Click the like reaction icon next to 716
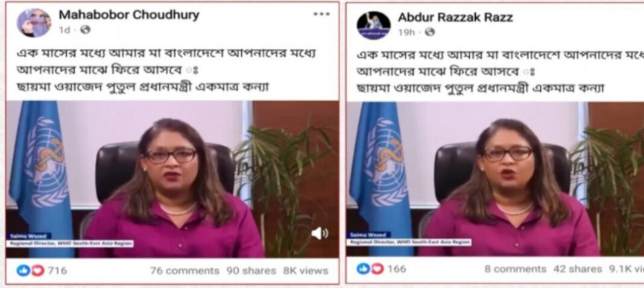This screenshot has width=644, height=288. pos(24,271)
